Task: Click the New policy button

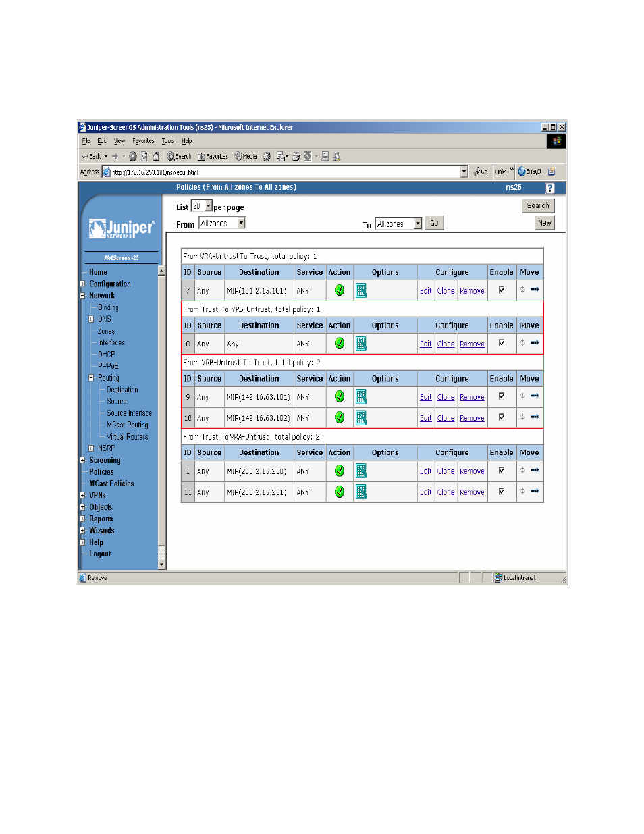Action: click(545, 223)
